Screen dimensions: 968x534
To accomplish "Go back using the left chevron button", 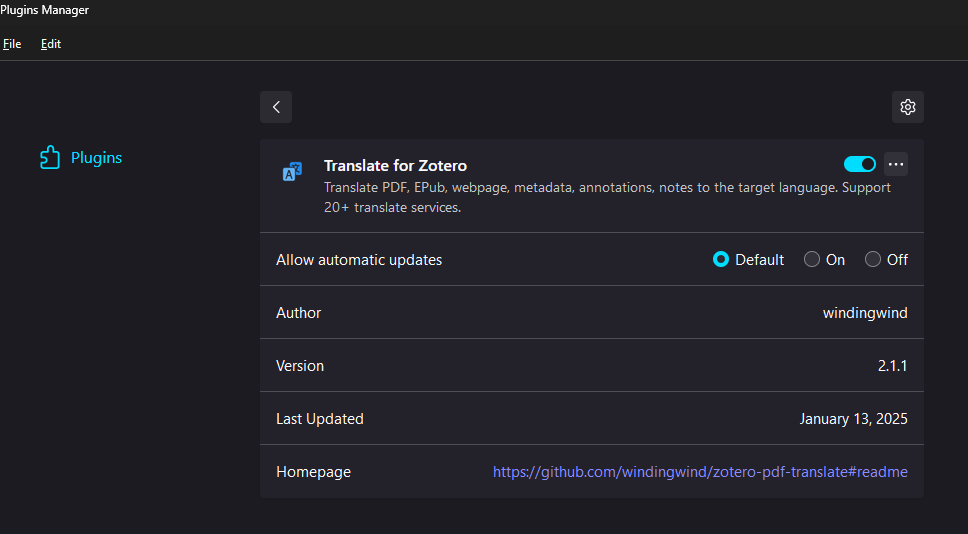I will point(276,107).
